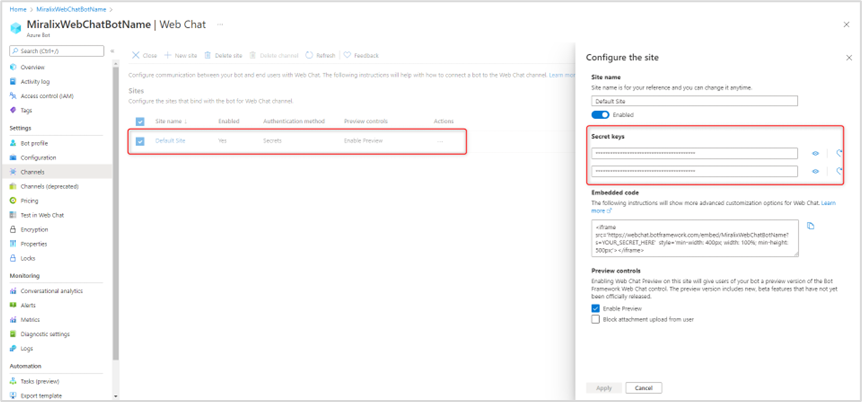Click Delete channel in toolbar
This screenshot has height=402, width=862.
point(274,56)
